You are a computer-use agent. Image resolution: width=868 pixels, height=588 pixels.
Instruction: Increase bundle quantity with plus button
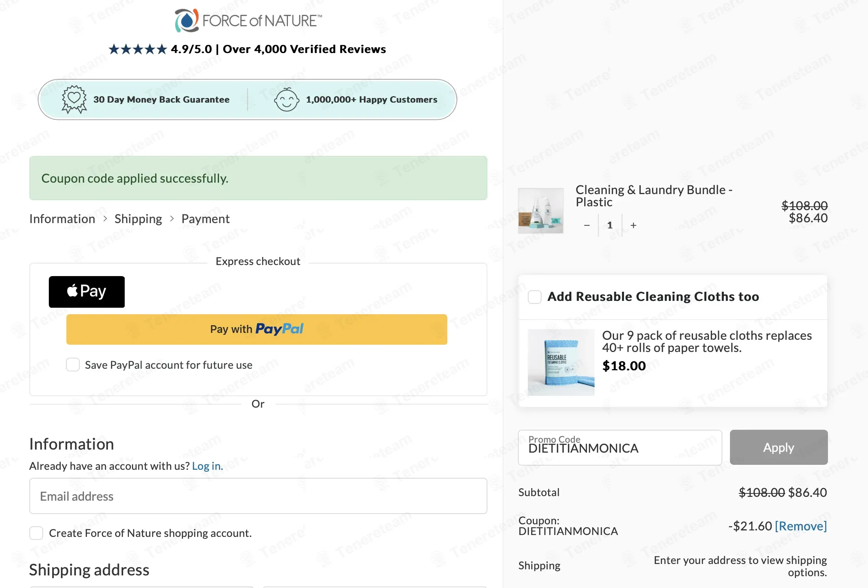(x=633, y=225)
